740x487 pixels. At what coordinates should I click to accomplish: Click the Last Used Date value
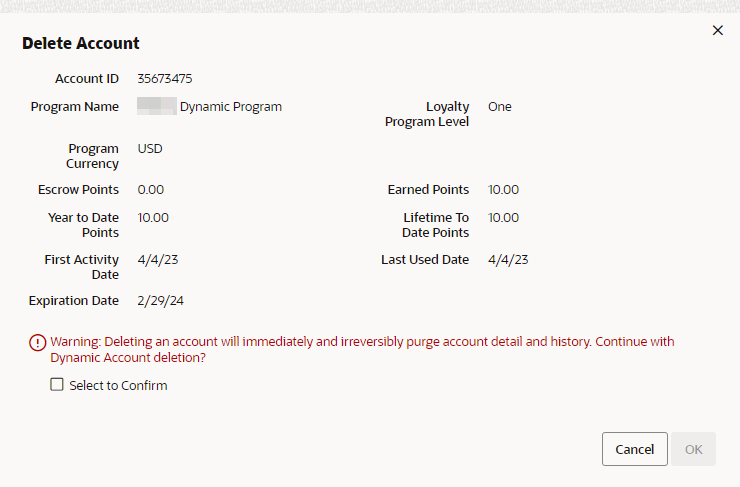508,260
